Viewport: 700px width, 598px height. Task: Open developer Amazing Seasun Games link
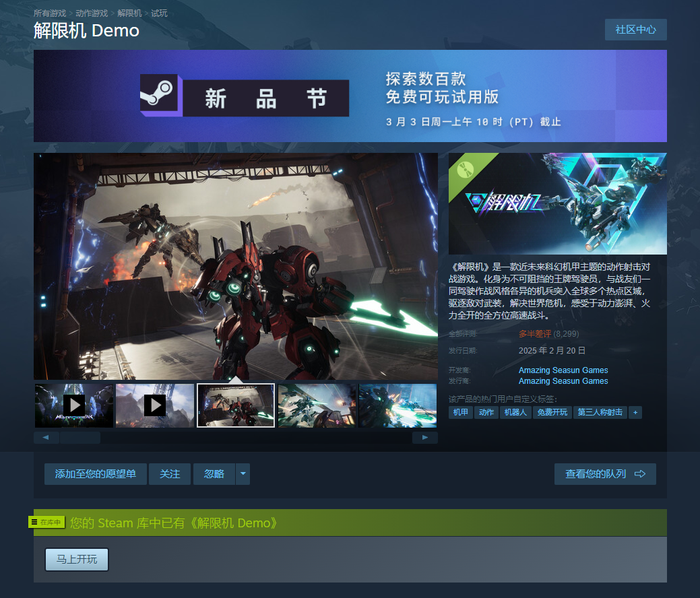coord(563,370)
